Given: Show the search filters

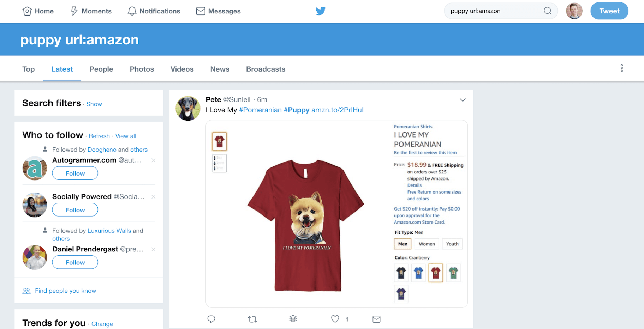Looking at the screenshot, I should (x=94, y=104).
